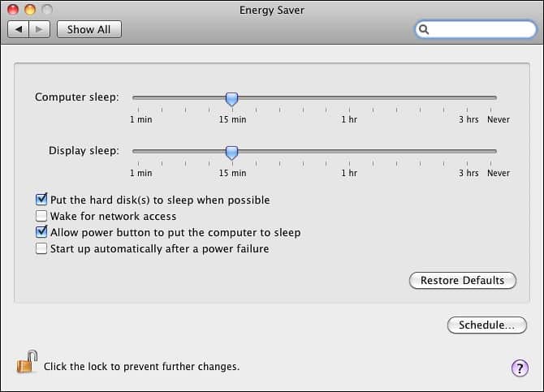Screen dimensions: 544x392
Task: Click the gray zoom window button
Action: click(47, 9)
